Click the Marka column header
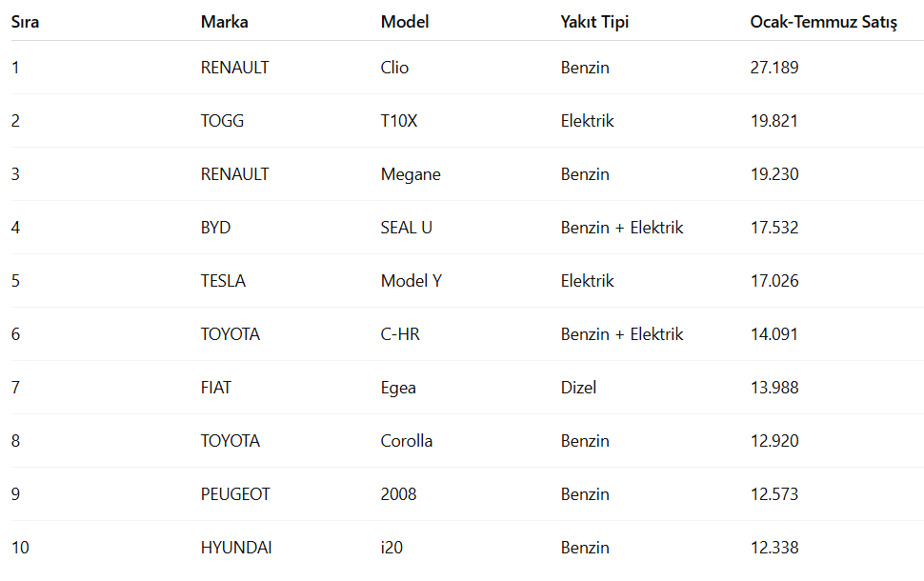 (225, 22)
